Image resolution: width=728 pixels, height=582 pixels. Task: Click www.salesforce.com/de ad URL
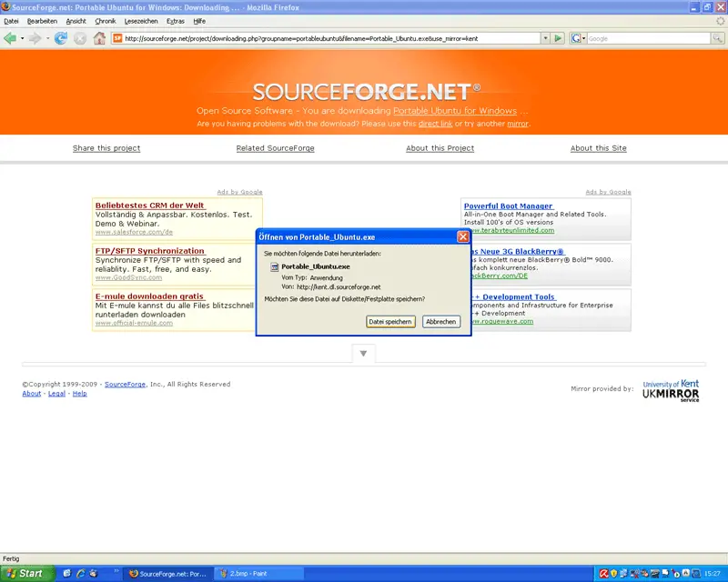click(x=134, y=232)
